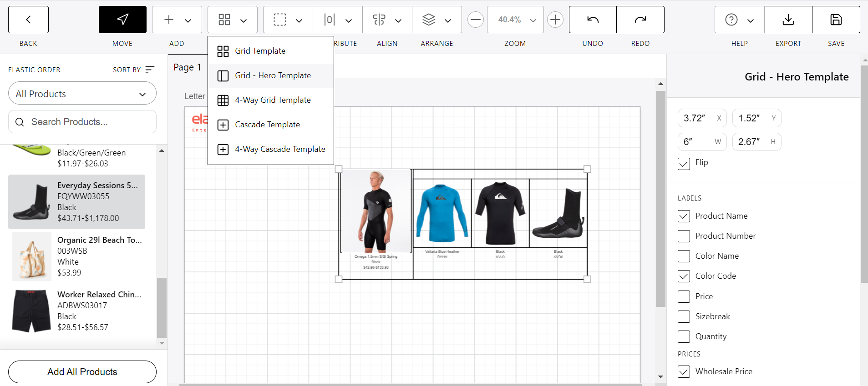Expand the Help dropdown menu
The width and height of the screenshot is (868, 386).
(739, 20)
